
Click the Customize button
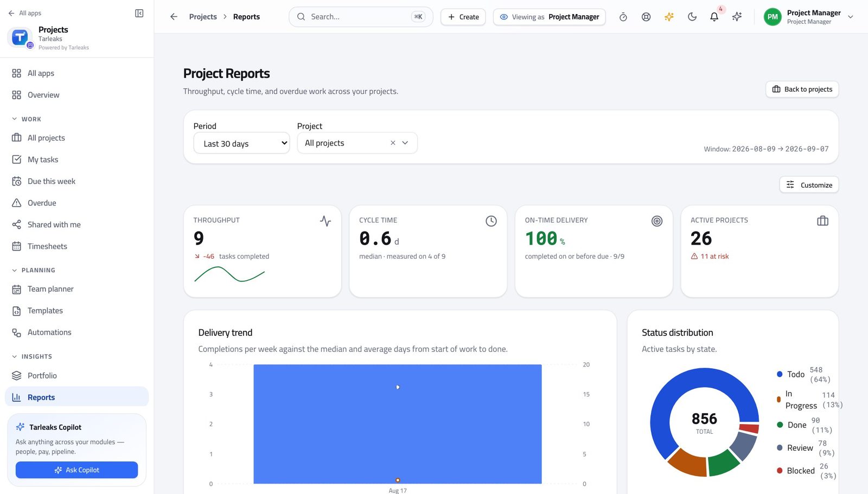tap(809, 185)
